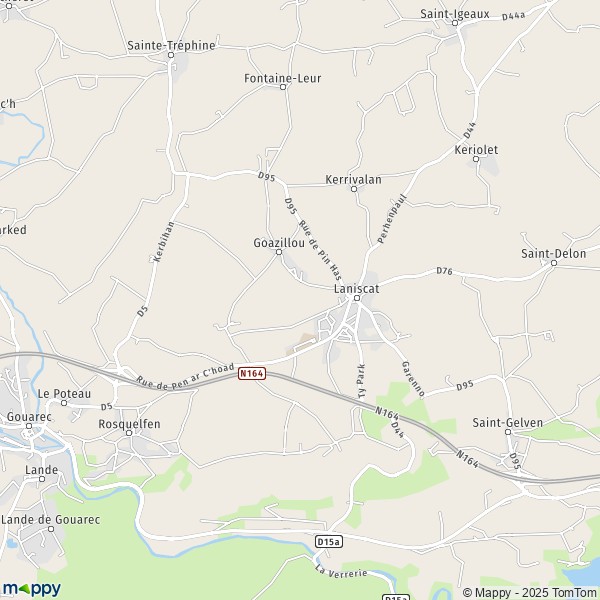Screen dimensions: 600x600
Task: Click the Saint-Igeaux village marker
Action: (x=455, y=23)
